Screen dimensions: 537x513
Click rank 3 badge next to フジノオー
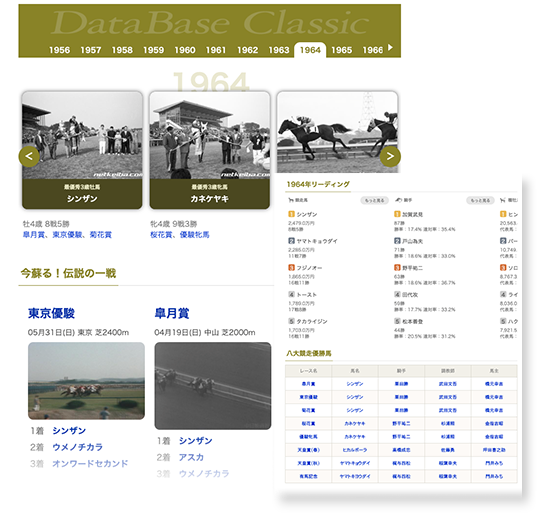pyautogui.click(x=291, y=268)
